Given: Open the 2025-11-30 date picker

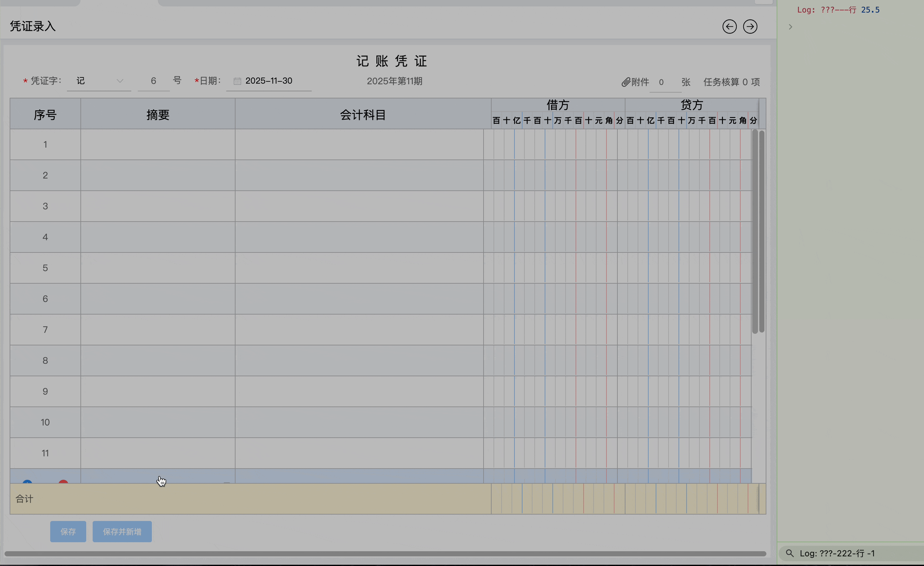Looking at the screenshot, I should [x=269, y=81].
